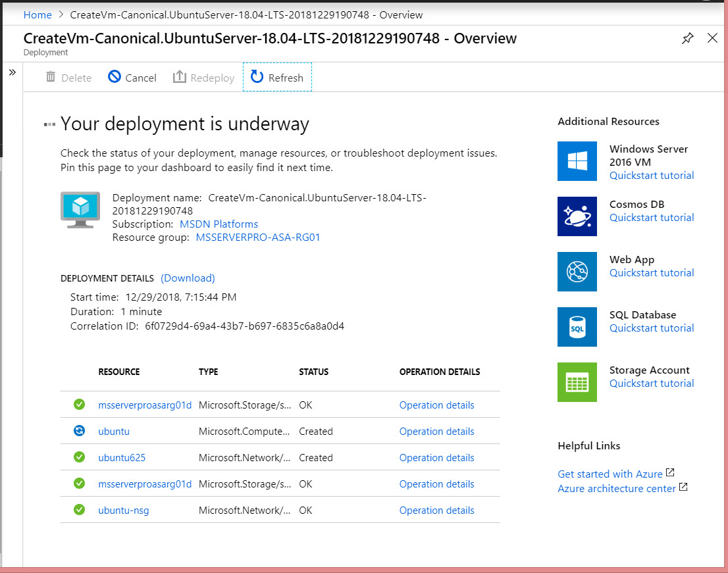
Task: Pin this blade to the dashboard
Action: (687, 38)
